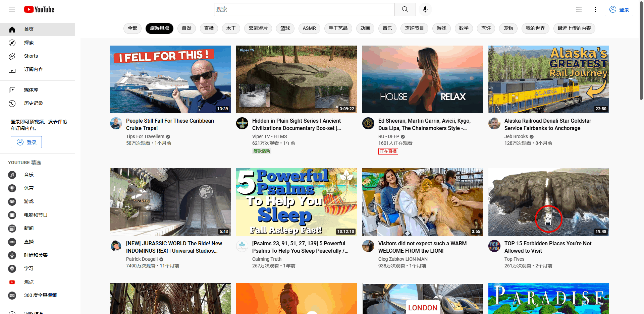644x314 pixels.
Task: Click the 焦点 icon under YOUTUBE 精选
Action: click(12, 282)
